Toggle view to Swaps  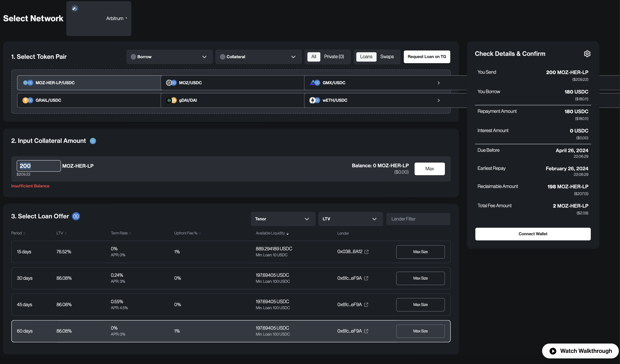[x=387, y=57]
